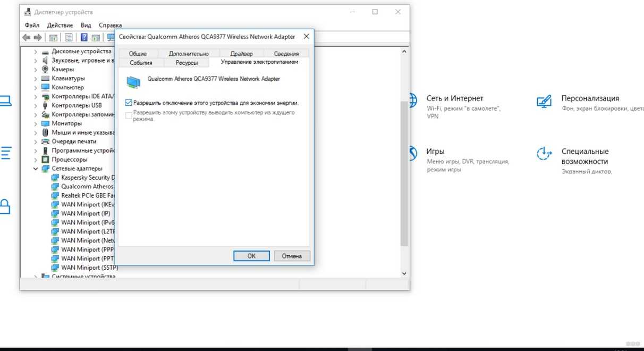Switch to the Driver tab

coord(241,54)
